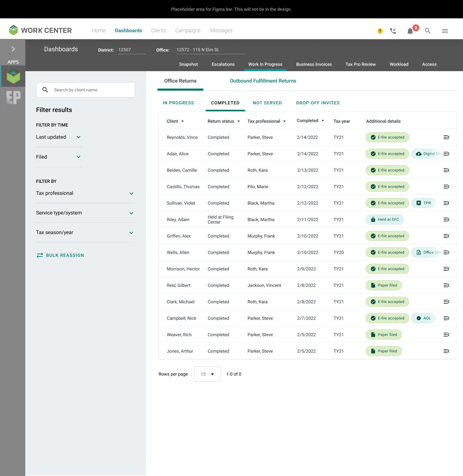Click the Search by client name field
Viewport: 463px width, 476px height.
pyautogui.click(x=85, y=90)
